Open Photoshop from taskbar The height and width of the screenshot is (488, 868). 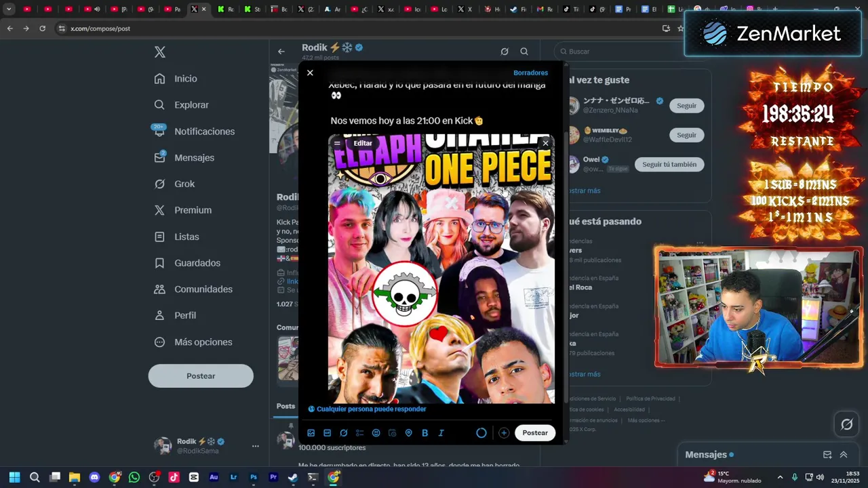(x=254, y=477)
